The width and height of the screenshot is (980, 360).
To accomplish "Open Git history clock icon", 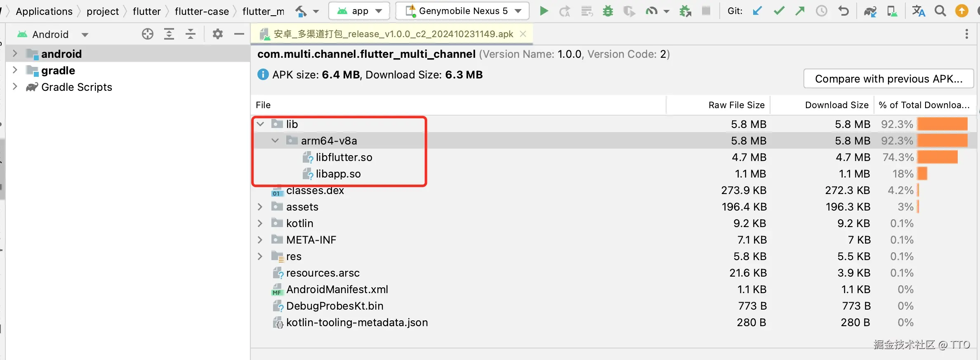I will tap(822, 11).
